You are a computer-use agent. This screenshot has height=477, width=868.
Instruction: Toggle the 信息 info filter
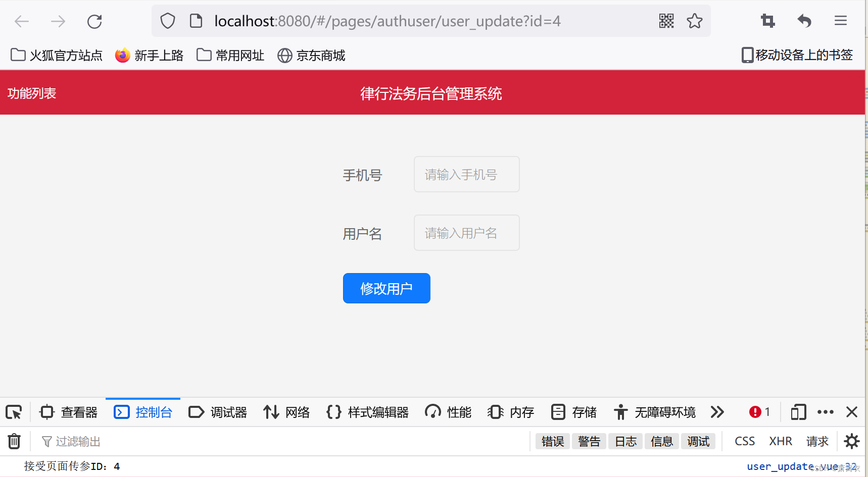[x=662, y=442]
